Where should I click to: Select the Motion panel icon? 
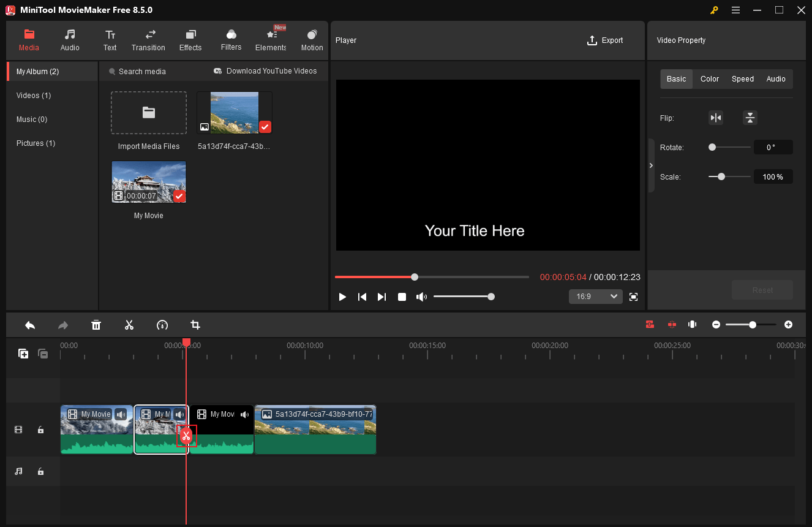click(x=312, y=40)
